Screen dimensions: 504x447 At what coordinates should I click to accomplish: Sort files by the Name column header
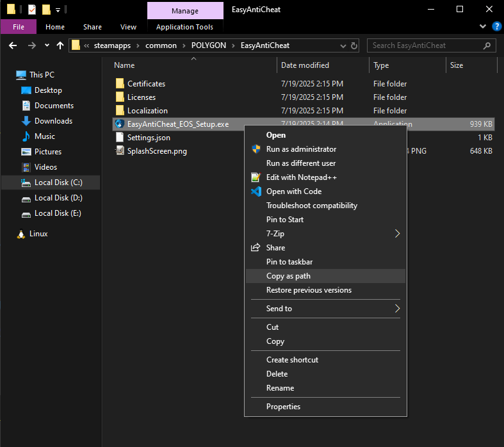point(125,65)
